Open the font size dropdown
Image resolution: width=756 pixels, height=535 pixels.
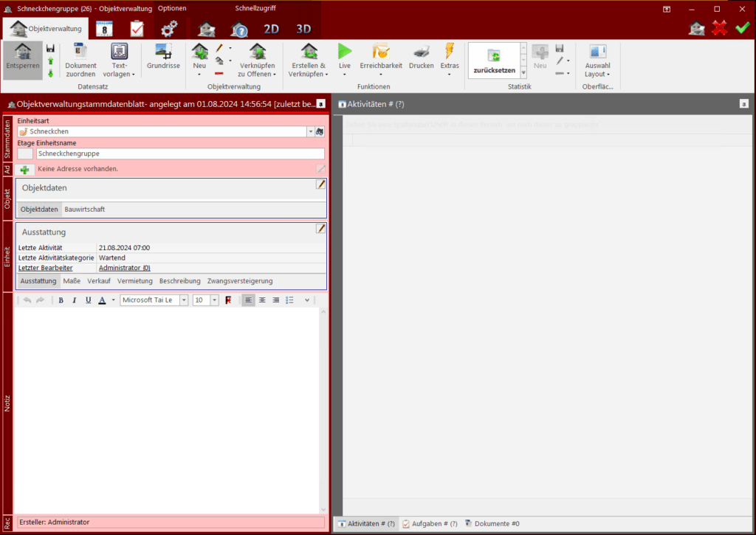215,300
